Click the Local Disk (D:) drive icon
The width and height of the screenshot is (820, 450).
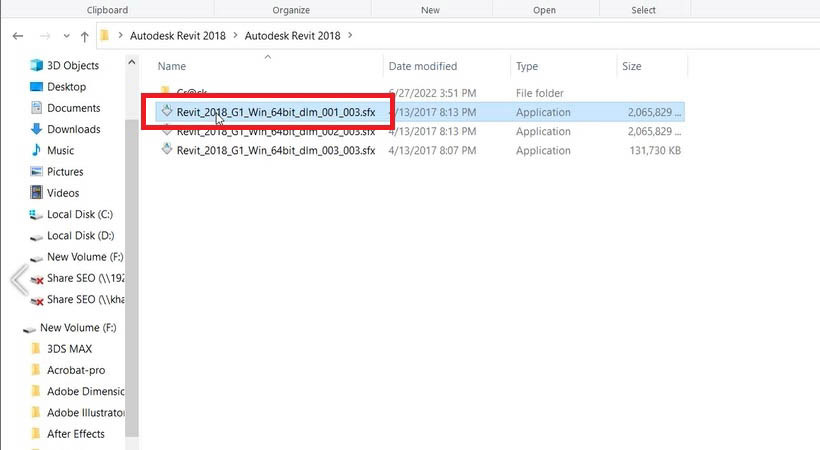point(36,237)
